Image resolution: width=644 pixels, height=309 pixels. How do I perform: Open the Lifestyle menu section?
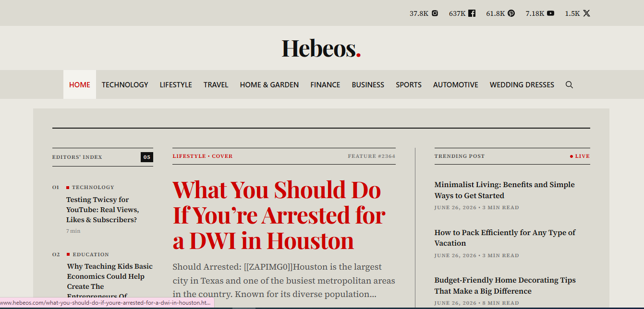[176, 85]
